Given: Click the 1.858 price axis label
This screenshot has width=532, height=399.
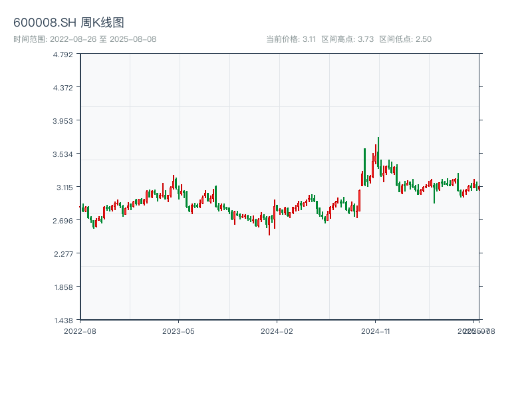Looking at the screenshot, I should click(x=64, y=287).
